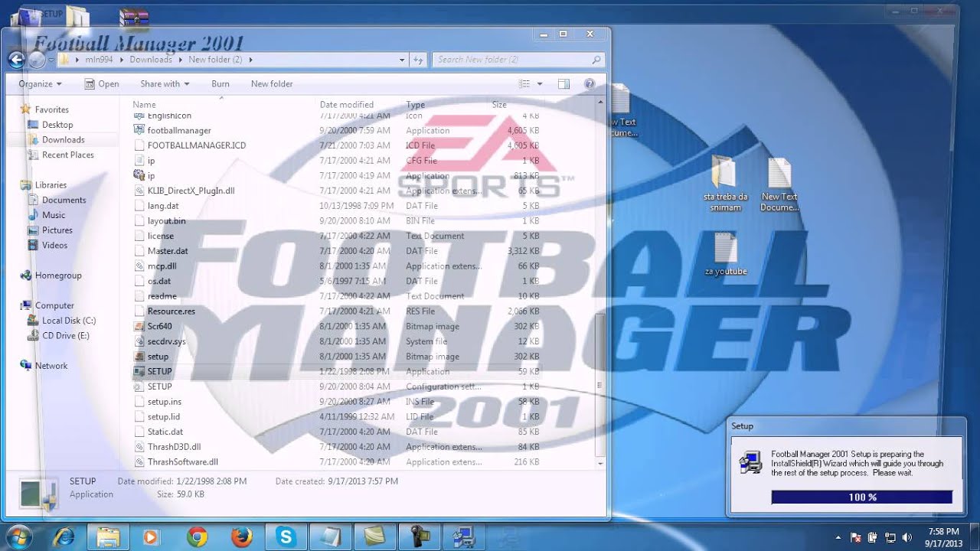The height and width of the screenshot is (551, 980).
Task: Open Windows Media Player taskbar icon
Action: [x=152, y=537]
